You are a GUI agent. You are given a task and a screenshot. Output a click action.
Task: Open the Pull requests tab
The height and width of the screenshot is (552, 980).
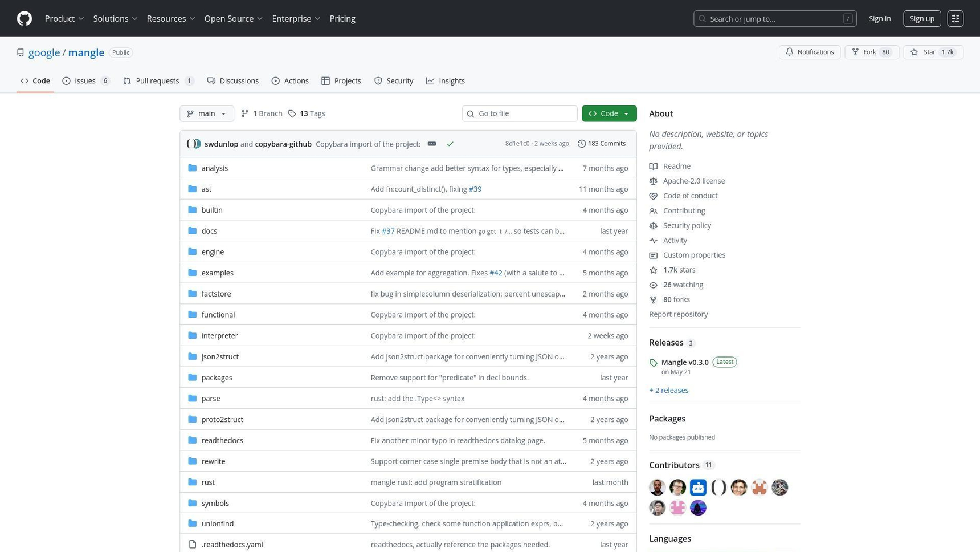(158, 80)
